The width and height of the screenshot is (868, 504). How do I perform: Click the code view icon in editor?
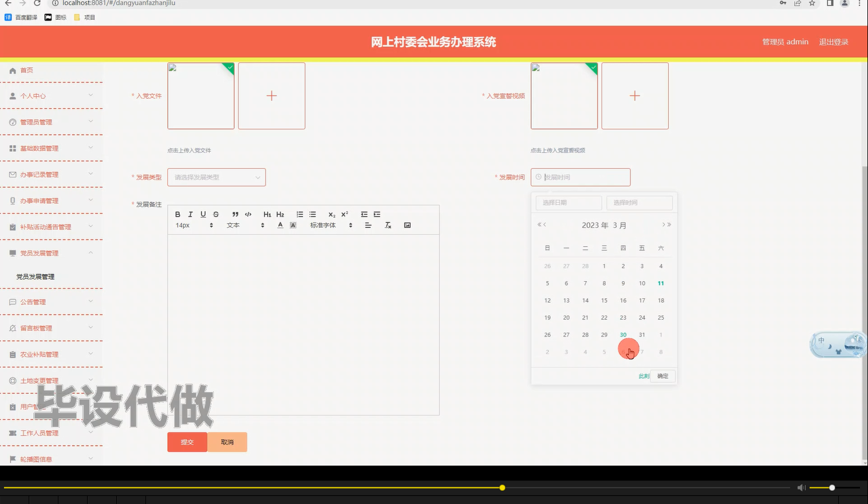(x=248, y=214)
